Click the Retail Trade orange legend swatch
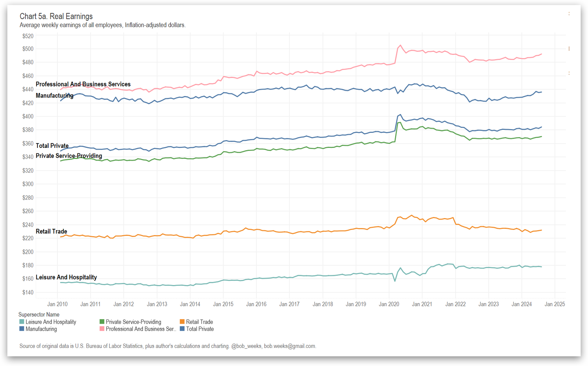 click(x=182, y=322)
